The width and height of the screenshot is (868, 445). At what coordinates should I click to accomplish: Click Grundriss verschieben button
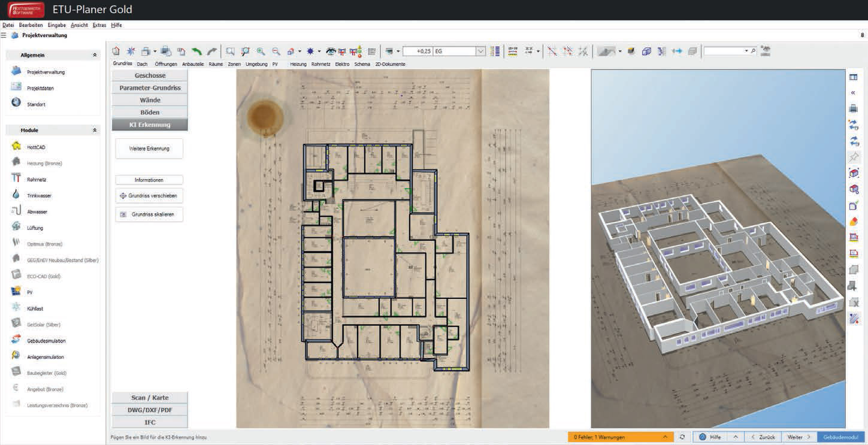click(x=149, y=196)
